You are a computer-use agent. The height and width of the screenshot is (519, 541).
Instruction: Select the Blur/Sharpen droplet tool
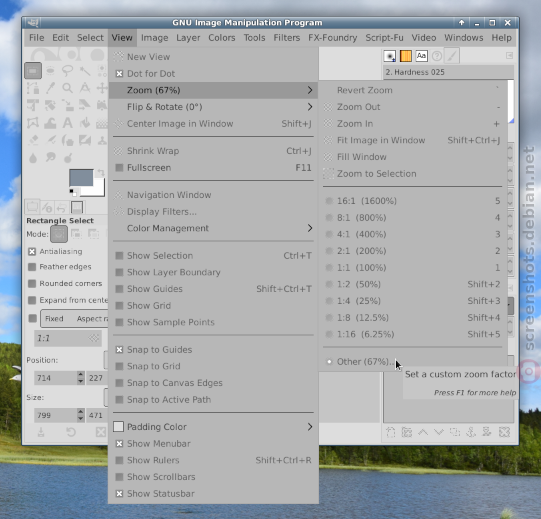click(x=33, y=157)
